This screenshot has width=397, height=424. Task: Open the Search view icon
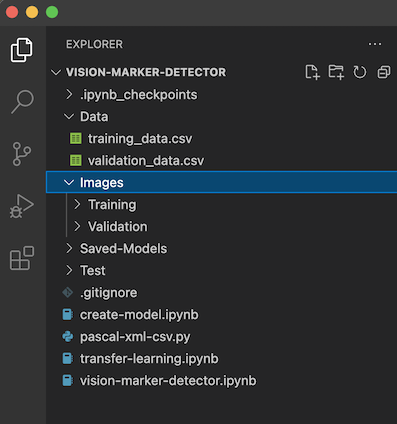(x=22, y=102)
